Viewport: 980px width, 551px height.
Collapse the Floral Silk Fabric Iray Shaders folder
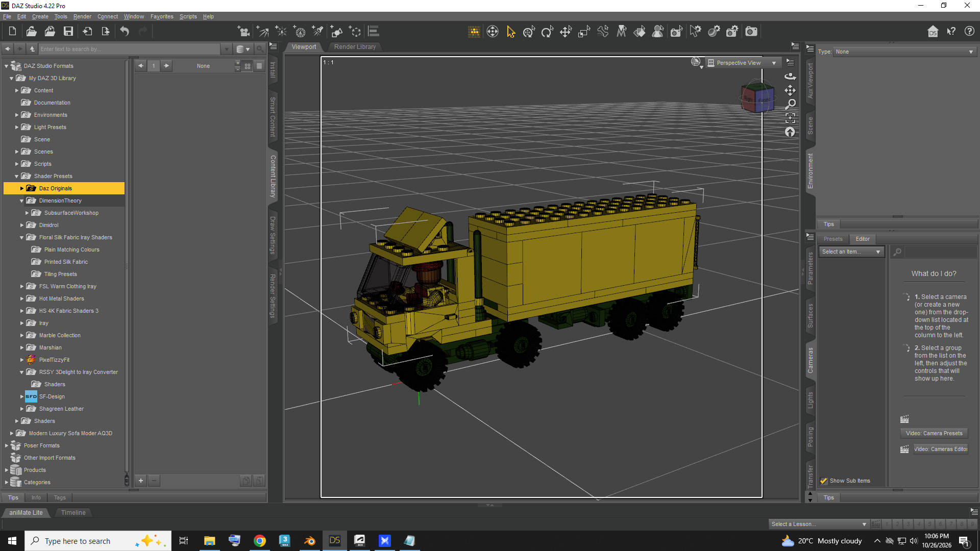(22, 237)
